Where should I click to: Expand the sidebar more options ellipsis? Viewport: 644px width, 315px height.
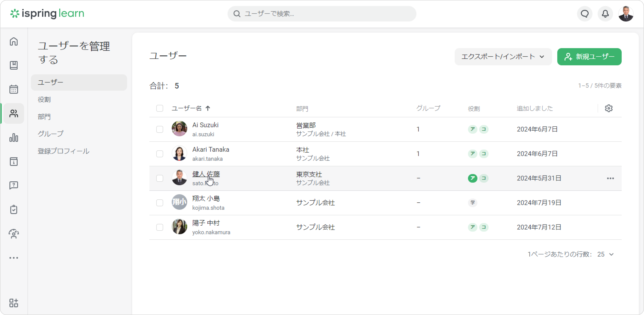[x=14, y=258]
